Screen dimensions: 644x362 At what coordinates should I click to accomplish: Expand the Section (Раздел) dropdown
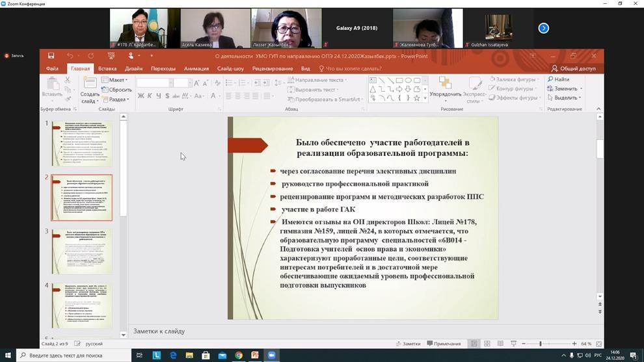coord(118,99)
